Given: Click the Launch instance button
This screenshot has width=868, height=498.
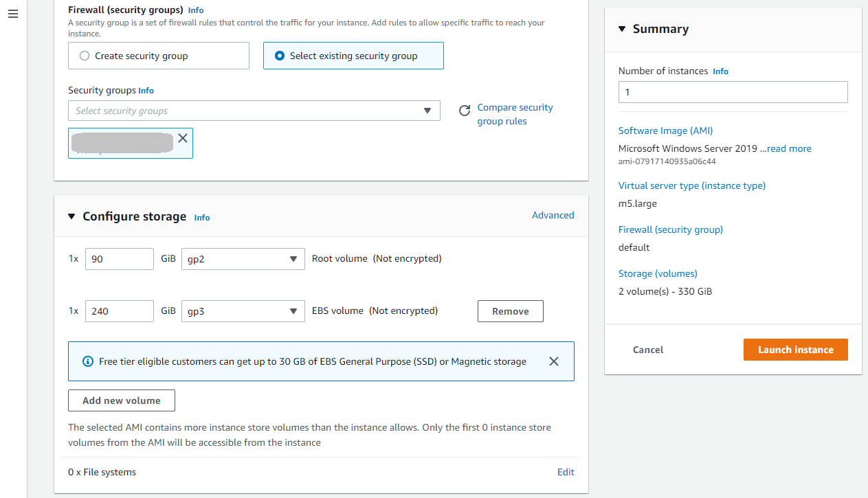Looking at the screenshot, I should point(795,350).
